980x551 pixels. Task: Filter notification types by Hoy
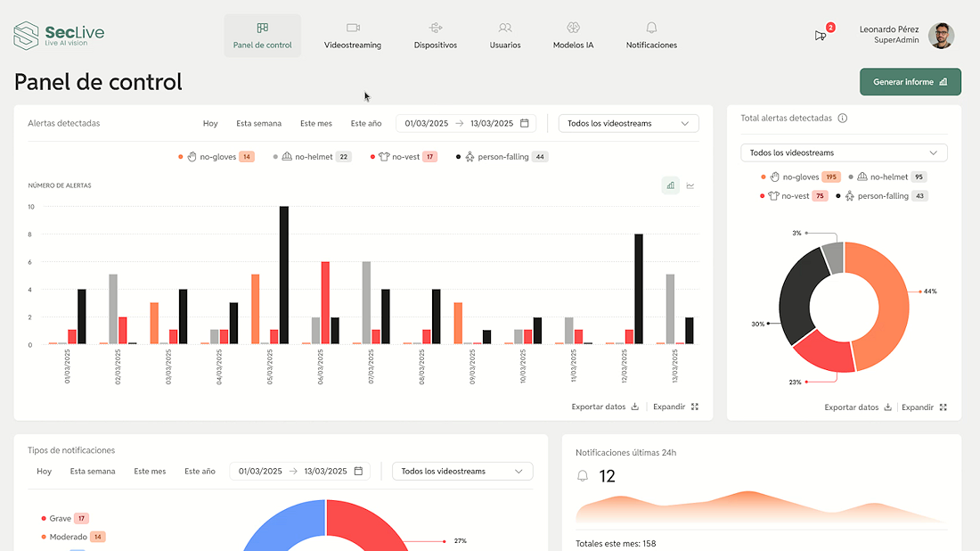pos(44,471)
